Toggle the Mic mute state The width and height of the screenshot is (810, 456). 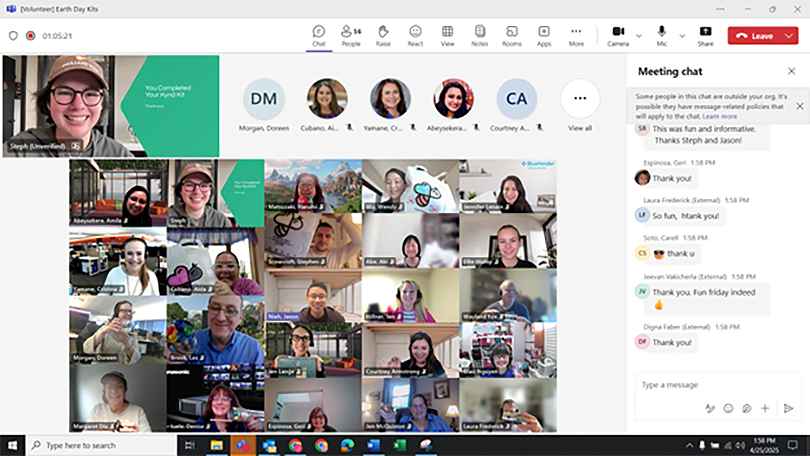tap(661, 35)
